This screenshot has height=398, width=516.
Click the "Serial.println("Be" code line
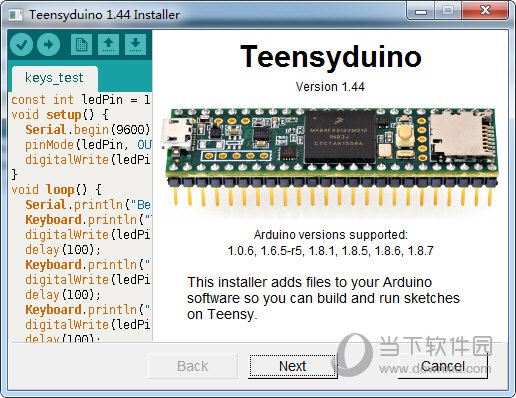click(88, 205)
